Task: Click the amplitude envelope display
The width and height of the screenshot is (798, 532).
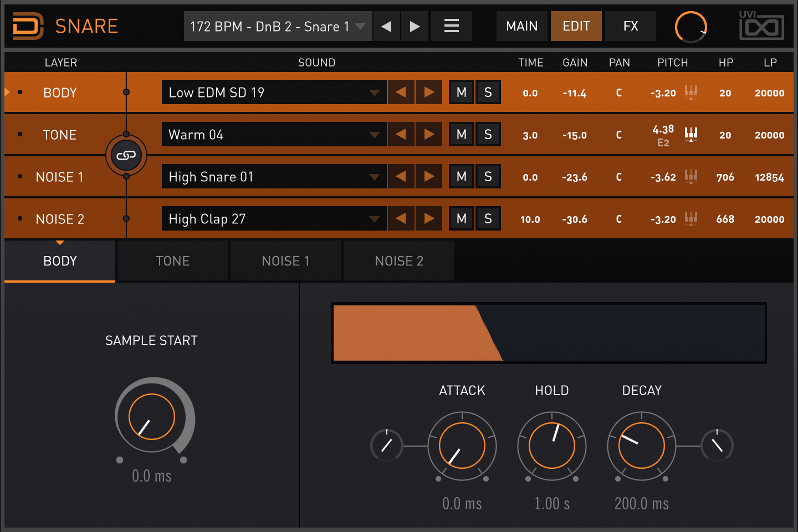Action: click(x=549, y=333)
